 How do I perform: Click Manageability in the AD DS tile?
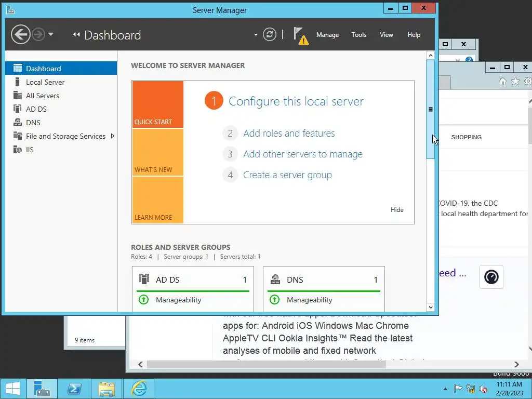[x=179, y=300]
